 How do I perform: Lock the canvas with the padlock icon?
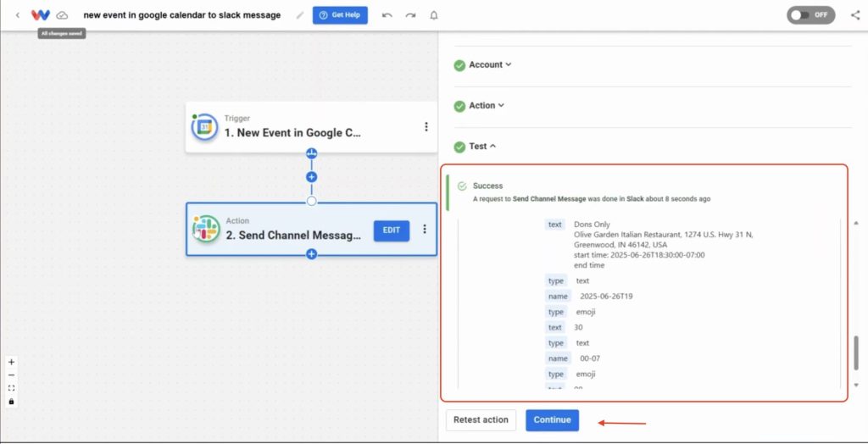(12, 401)
